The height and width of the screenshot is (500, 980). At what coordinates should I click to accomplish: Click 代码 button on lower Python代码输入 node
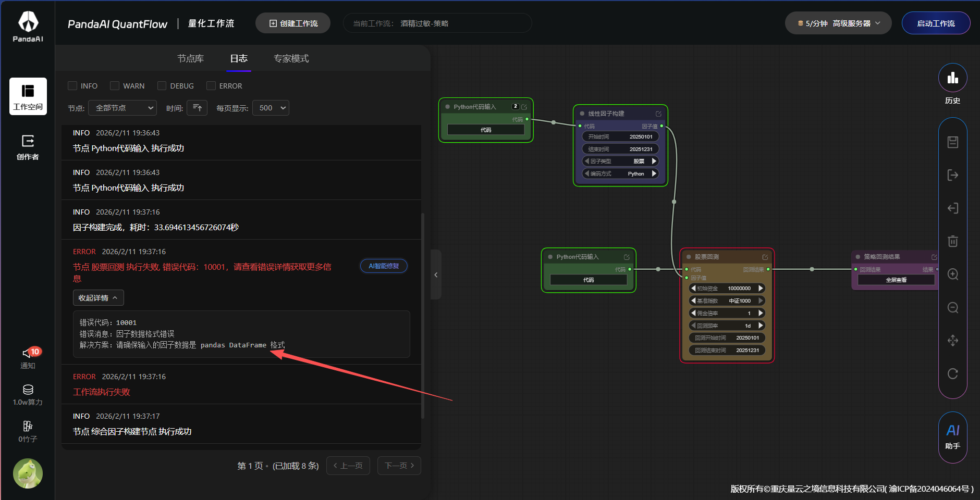coord(589,280)
